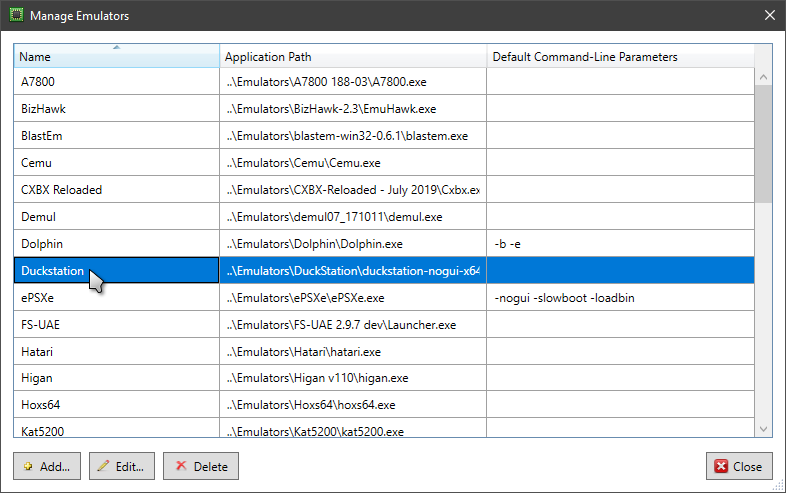Click the ePSXe.exe application path cell

coord(353,297)
